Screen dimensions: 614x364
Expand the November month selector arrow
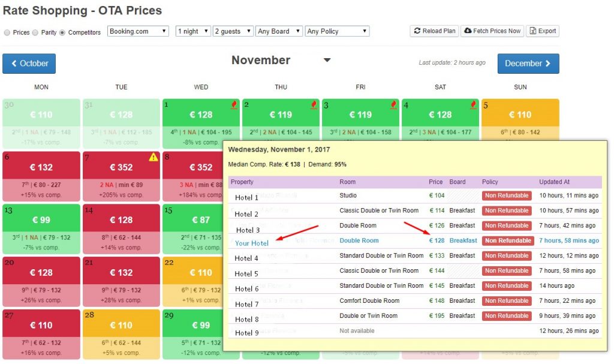[x=327, y=60]
